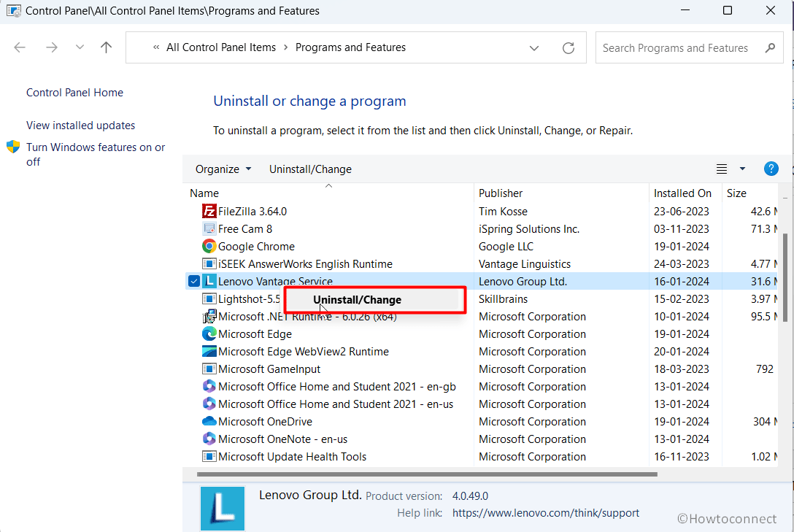Open View installed updates link

(x=80, y=126)
